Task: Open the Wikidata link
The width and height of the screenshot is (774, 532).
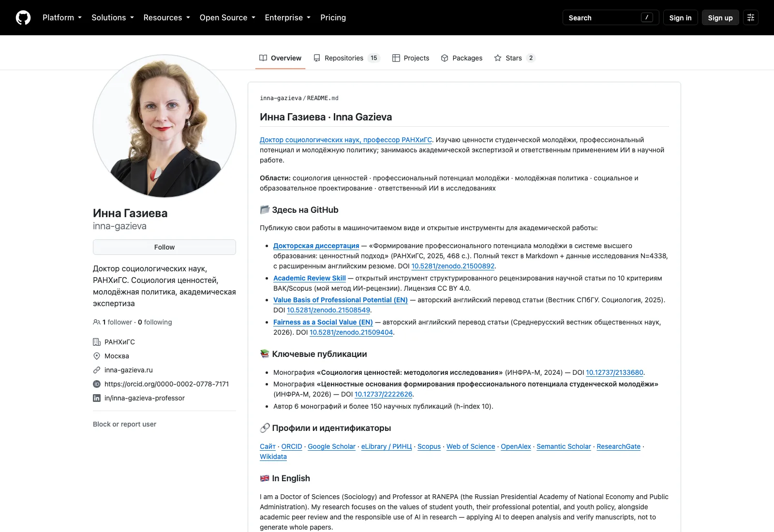Action: 273,457
